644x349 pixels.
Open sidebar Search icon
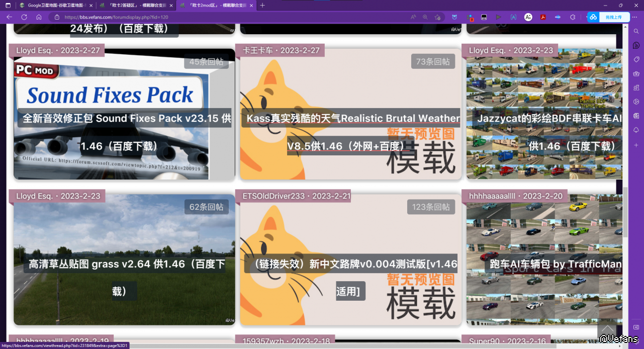point(636,31)
